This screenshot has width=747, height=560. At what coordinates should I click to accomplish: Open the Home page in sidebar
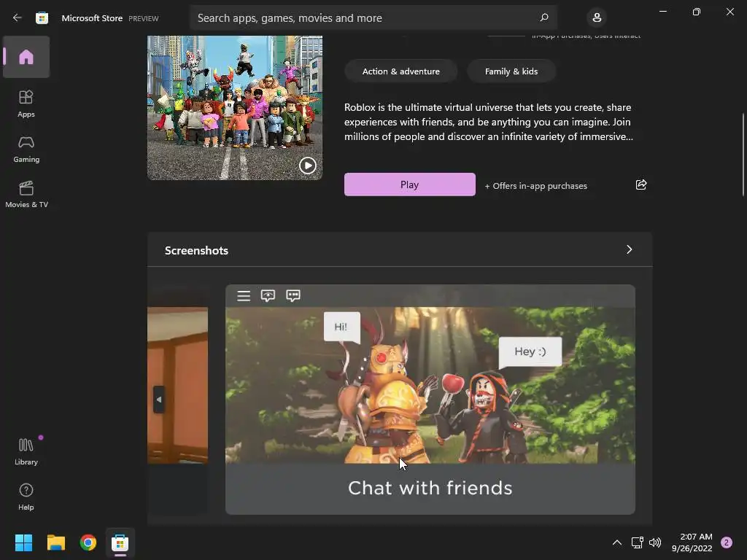pyautogui.click(x=26, y=57)
